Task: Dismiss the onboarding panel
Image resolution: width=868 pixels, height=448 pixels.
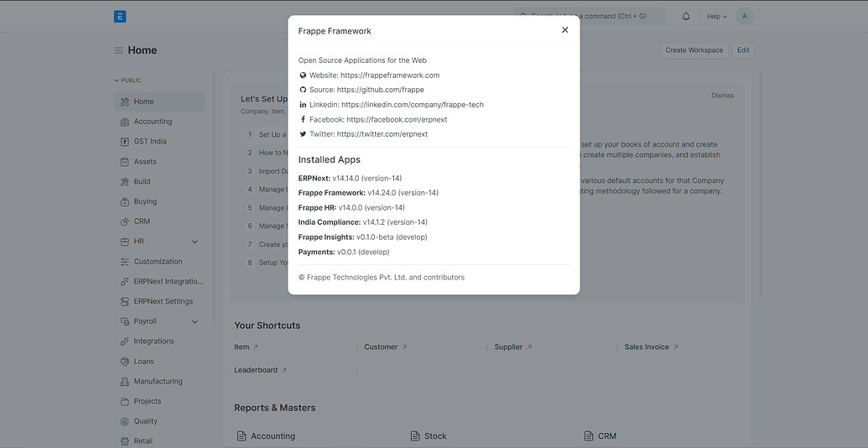Action: tap(722, 96)
